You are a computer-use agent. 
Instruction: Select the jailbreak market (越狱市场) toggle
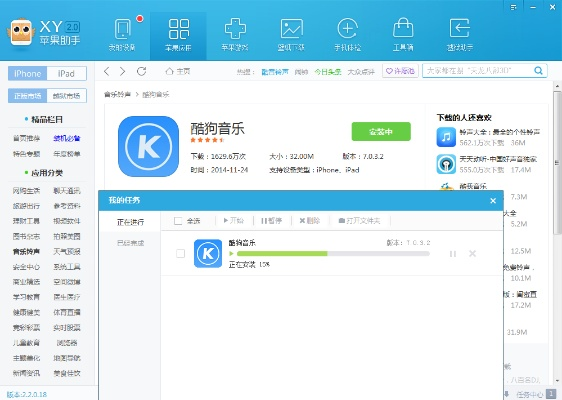[x=67, y=96]
